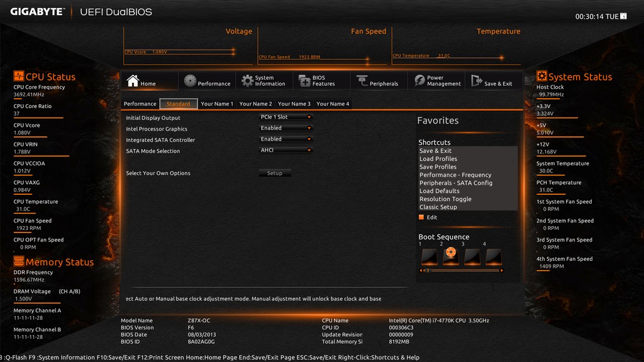Click right arrow of boot sequence scrollbar

click(501, 270)
